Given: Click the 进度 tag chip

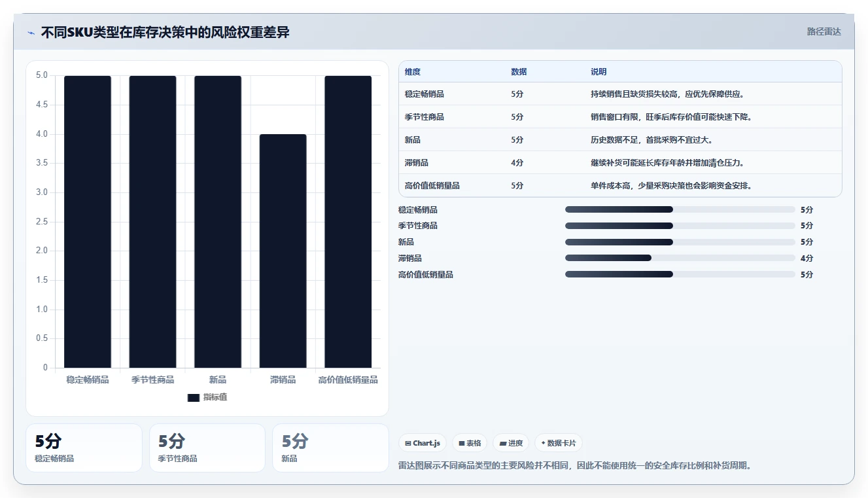Looking at the screenshot, I should (x=511, y=443).
